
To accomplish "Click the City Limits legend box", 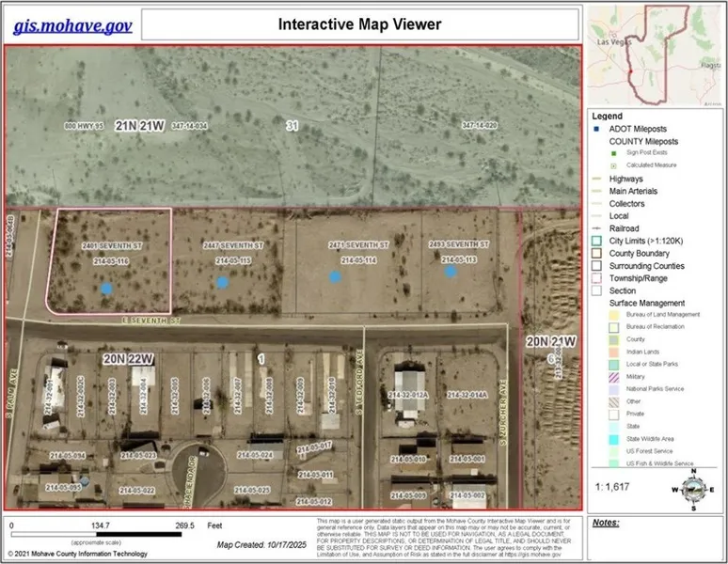I will coord(596,241).
